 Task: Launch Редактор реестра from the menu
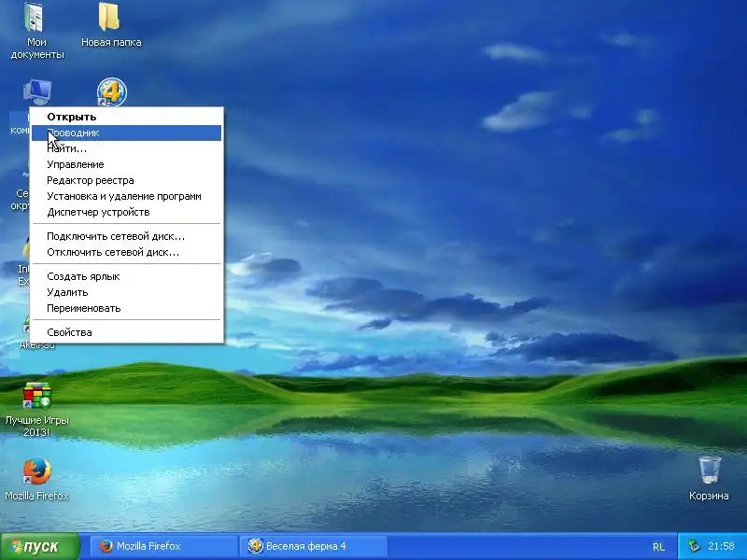[x=127, y=180]
